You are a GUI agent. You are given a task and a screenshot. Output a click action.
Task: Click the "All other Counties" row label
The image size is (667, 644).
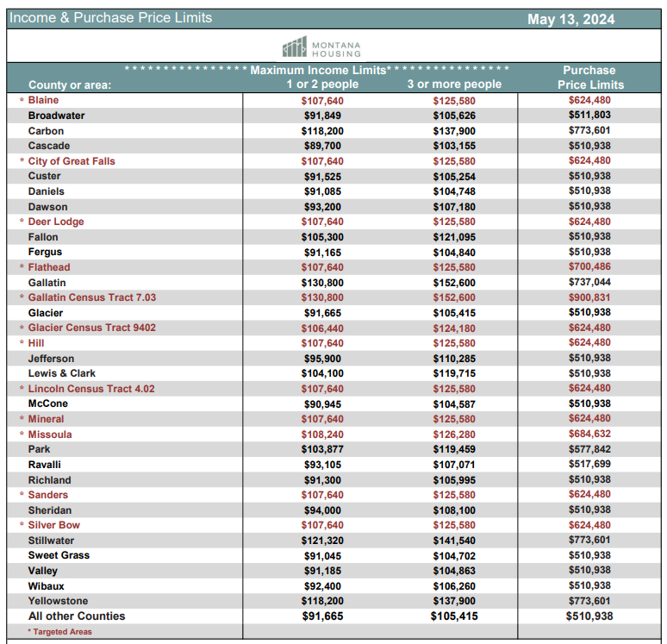(x=77, y=616)
